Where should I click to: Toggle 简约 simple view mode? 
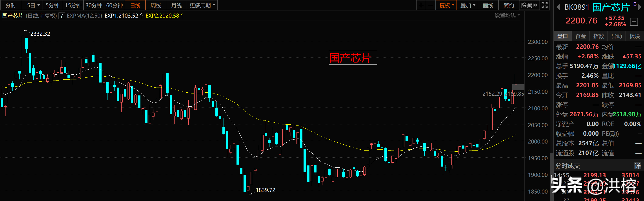[509, 5]
